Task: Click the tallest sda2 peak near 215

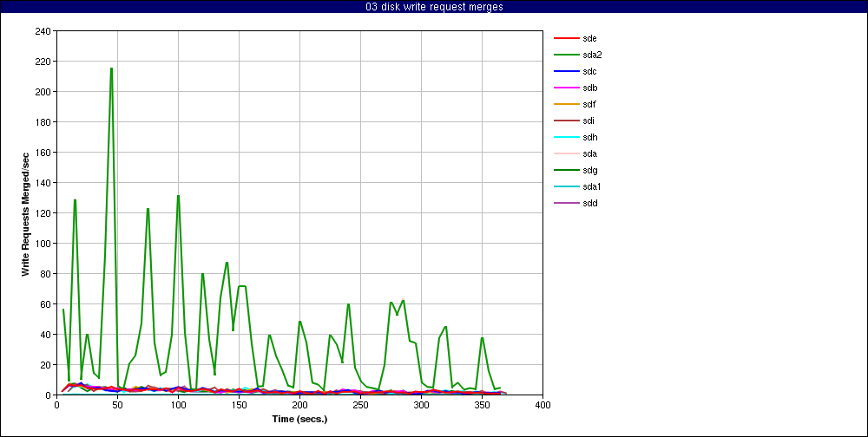Action: [111, 68]
